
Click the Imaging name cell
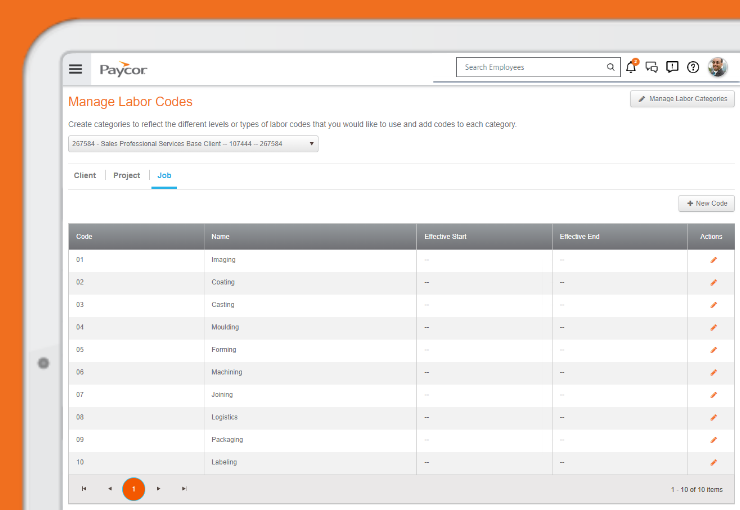click(x=311, y=260)
